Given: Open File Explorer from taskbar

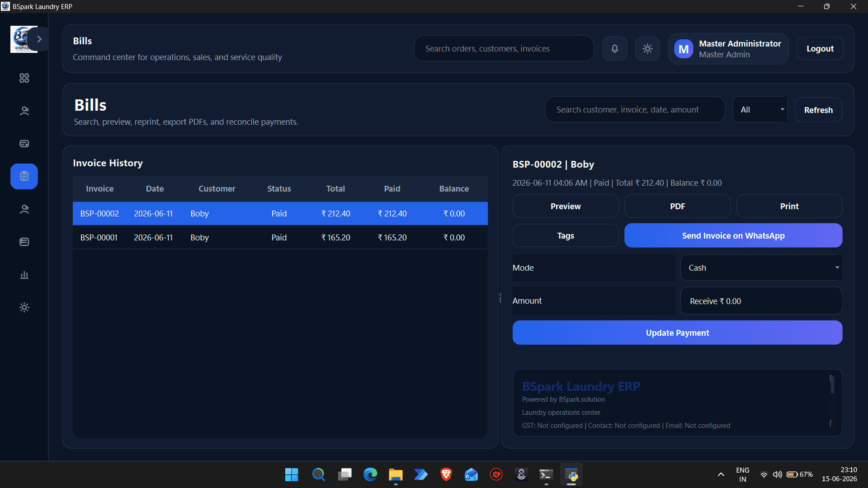Looking at the screenshot, I should [x=396, y=474].
